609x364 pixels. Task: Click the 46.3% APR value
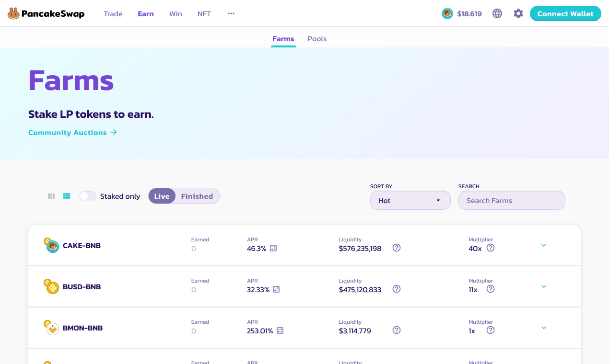point(257,249)
